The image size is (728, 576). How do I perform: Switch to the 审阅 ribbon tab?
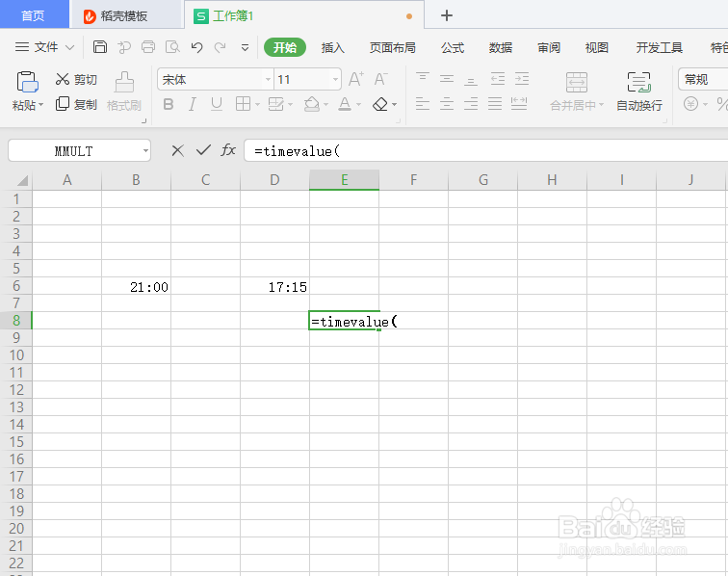click(x=549, y=47)
